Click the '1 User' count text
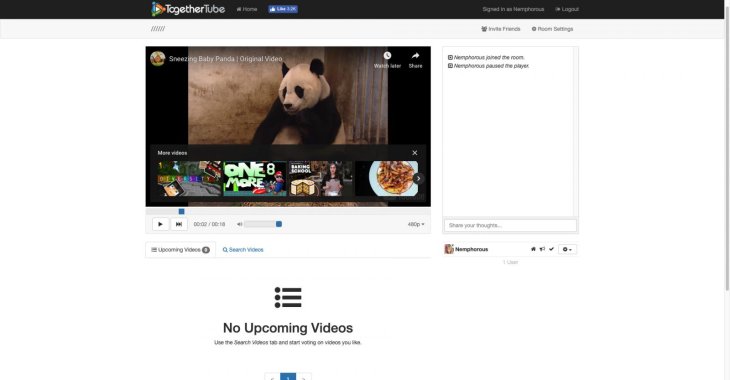The width and height of the screenshot is (730, 380). (x=510, y=262)
